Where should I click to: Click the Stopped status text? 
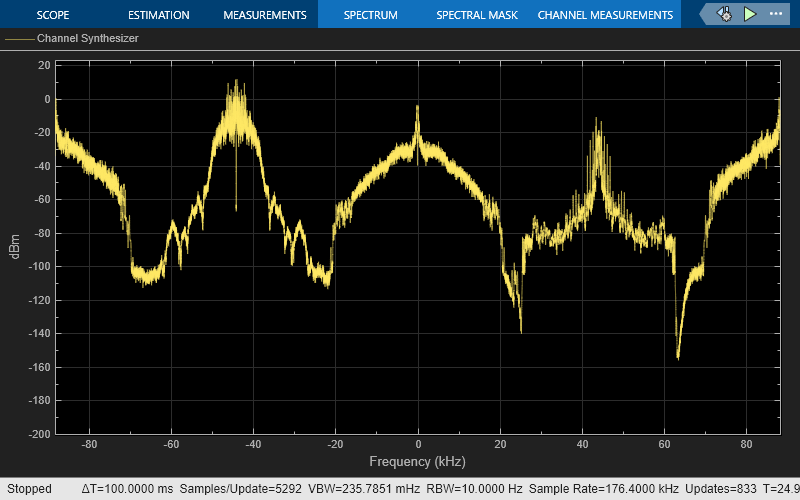pyautogui.click(x=29, y=489)
